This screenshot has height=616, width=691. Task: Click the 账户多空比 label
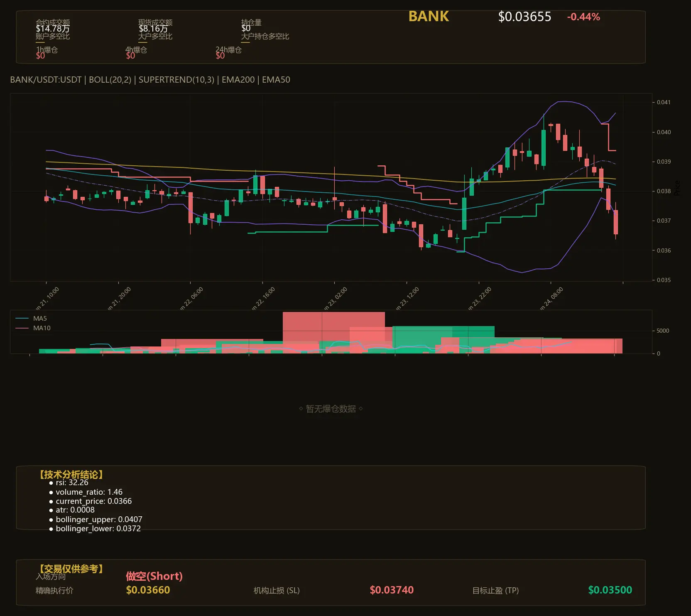pyautogui.click(x=53, y=36)
